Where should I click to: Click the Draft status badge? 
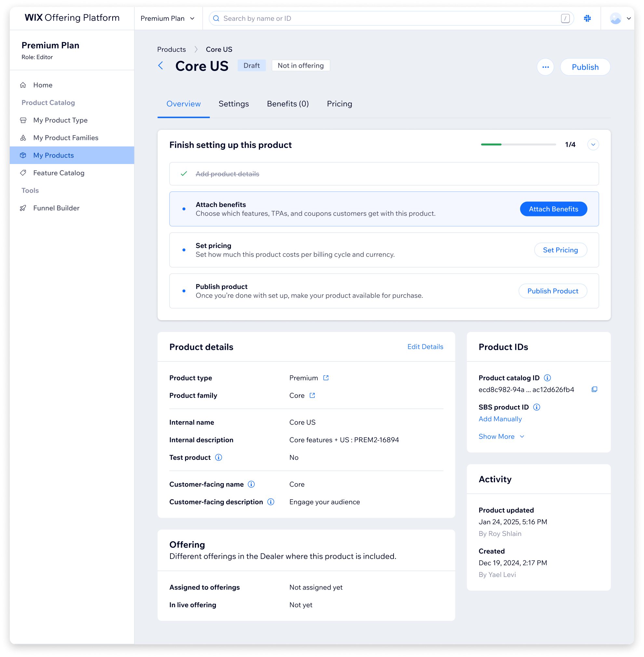coord(252,66)
